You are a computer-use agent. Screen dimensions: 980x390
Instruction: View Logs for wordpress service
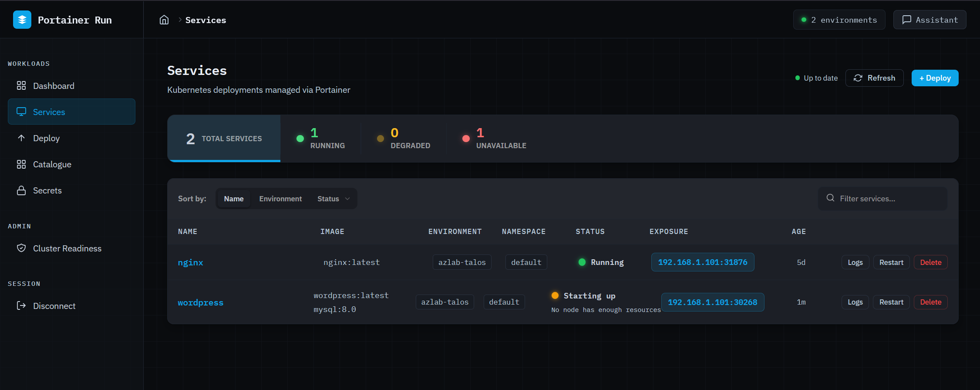pyautogui.click(x=855, y=302)
